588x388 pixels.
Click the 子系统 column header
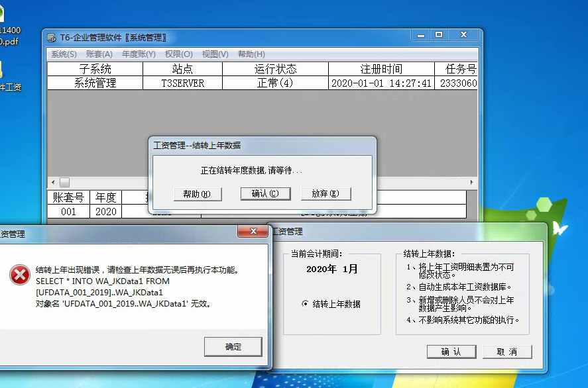tap(95, 69)
